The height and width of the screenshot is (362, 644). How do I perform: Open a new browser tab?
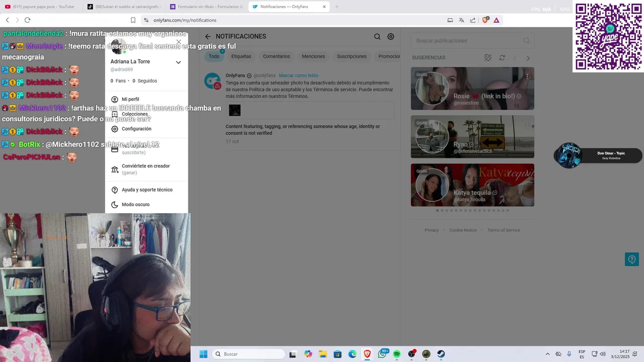pos(337,7)
